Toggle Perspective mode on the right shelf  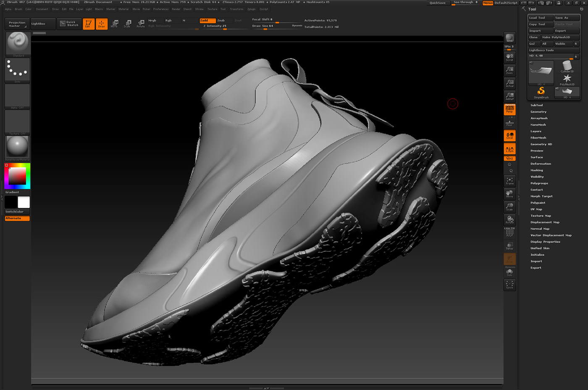[509, 109]
